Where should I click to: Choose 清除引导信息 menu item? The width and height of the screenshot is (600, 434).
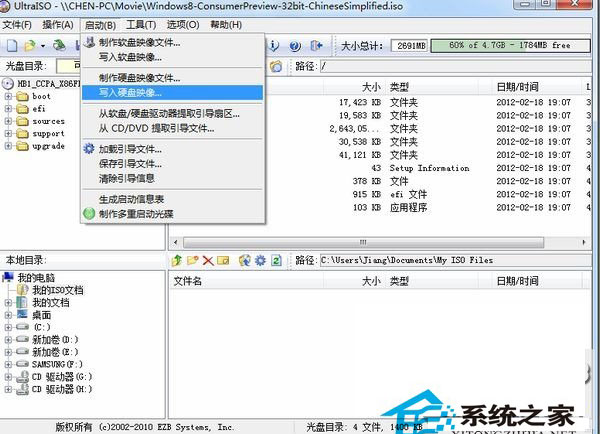[173, 178]
